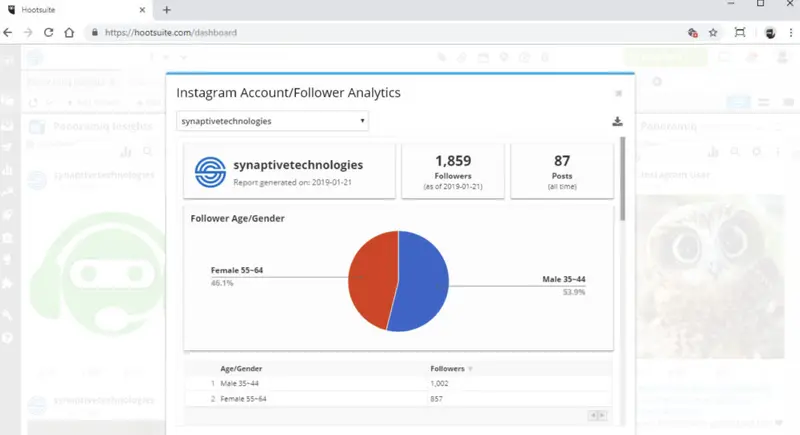Image resolution: width=800 pixels, height=435 pixels.
Task: Click the browser back arrow
Action: coord(8,32)
